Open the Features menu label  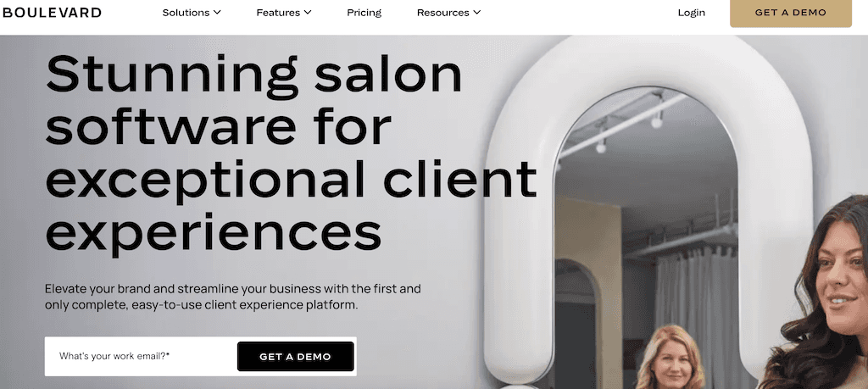click(278, 12)
